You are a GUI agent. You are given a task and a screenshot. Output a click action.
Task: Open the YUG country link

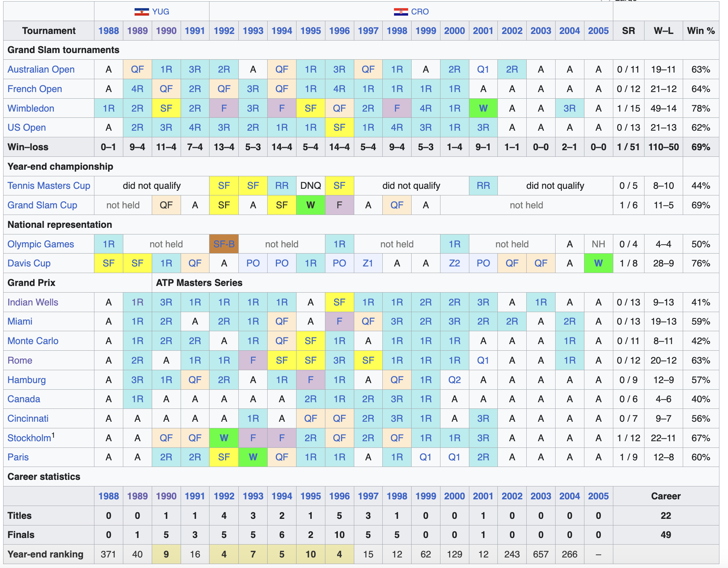[161, 12]
